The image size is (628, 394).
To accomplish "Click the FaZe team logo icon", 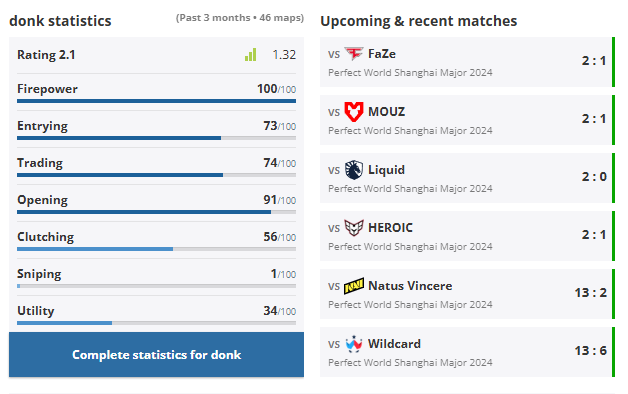I will coord(354,54).
